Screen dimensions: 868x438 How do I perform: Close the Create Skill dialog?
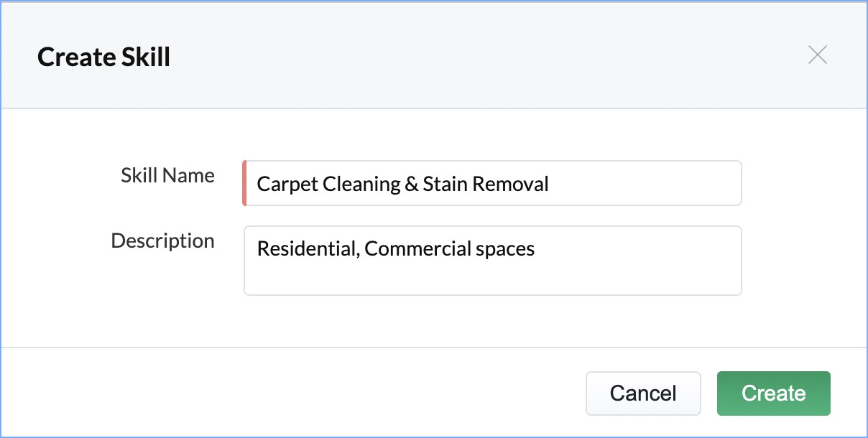(x=817, y=55)
